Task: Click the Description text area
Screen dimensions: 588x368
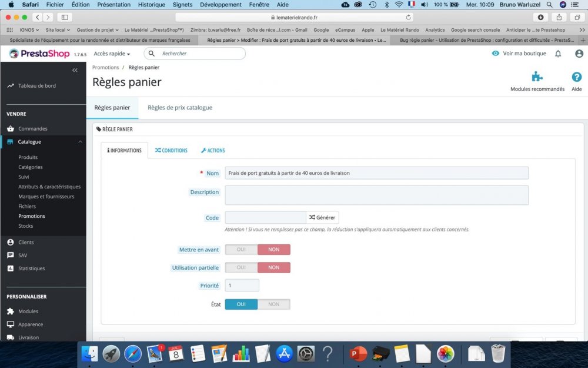Action: 376,195
